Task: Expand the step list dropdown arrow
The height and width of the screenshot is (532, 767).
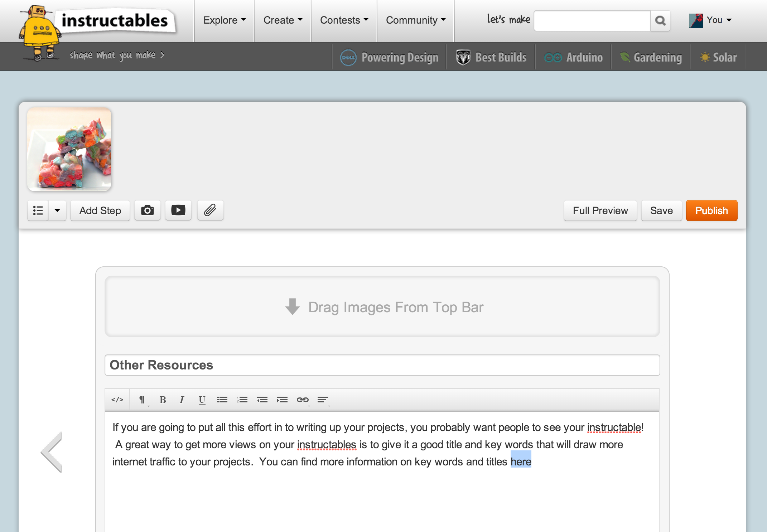Action: pos(57,211)
